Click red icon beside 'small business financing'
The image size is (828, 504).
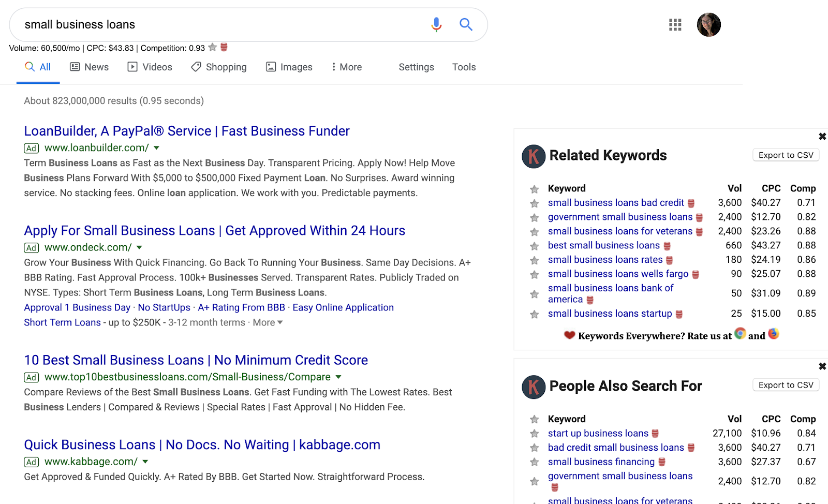click(x=661, y=462)
